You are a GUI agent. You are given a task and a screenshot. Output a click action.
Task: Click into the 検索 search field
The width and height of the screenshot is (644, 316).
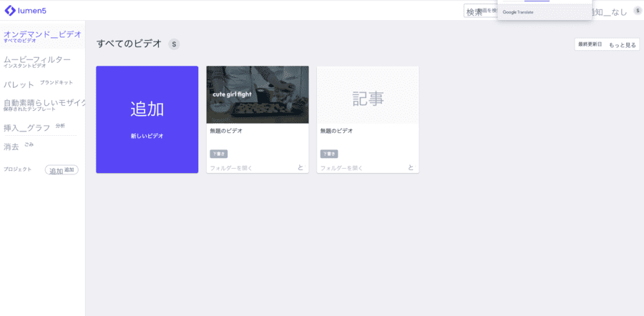click(481, 11)
